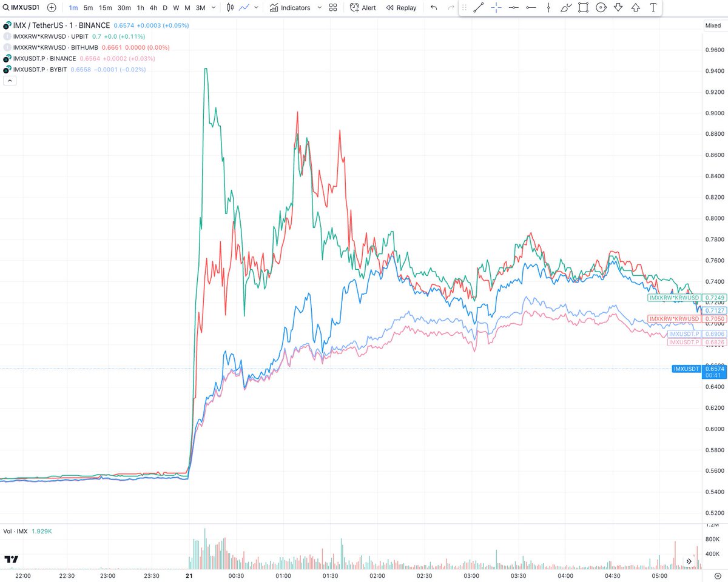Expand the time interval dropdown chevron

(214, 8)
